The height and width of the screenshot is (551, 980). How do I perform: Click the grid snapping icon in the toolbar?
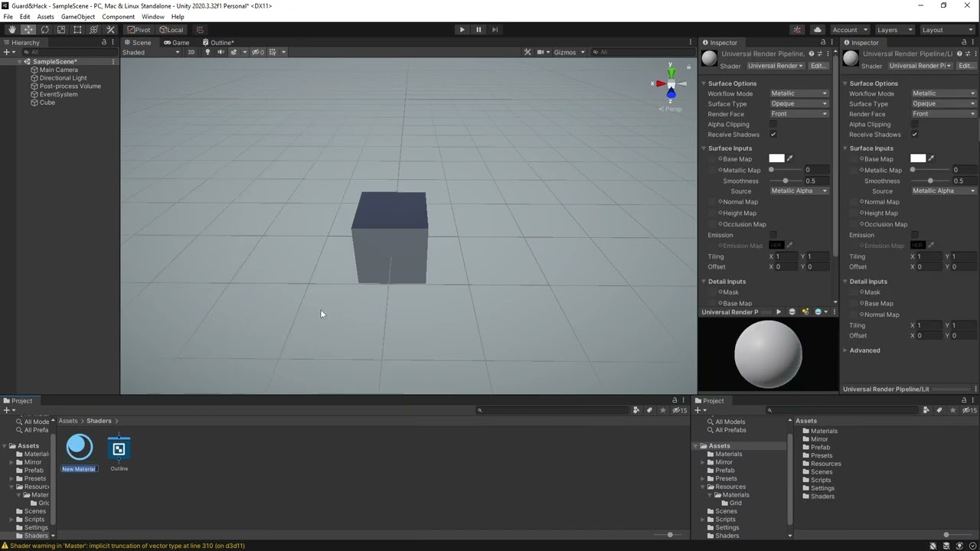click(200, 30)
